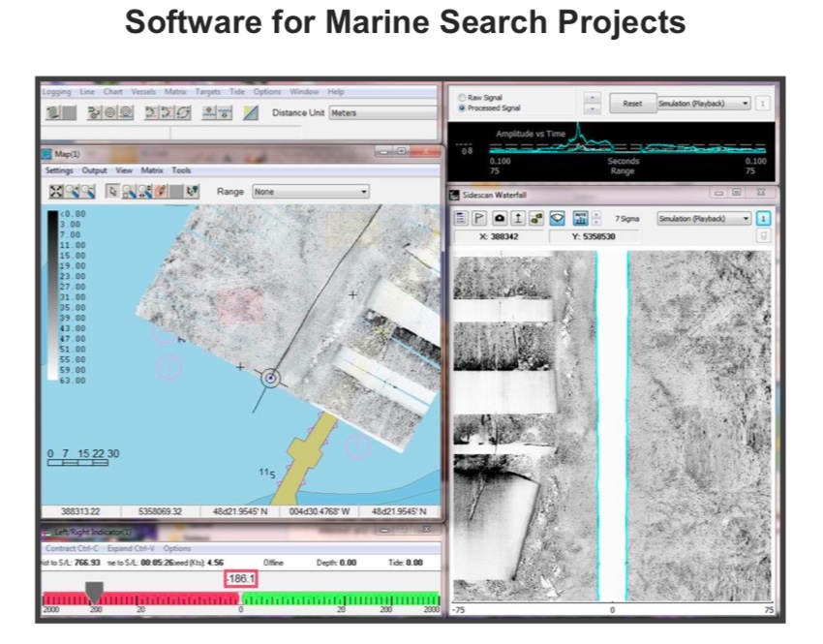Select the arrow pointer tool in Map toolbar
This screenshot has height=644, width=823.
point(111,192)
